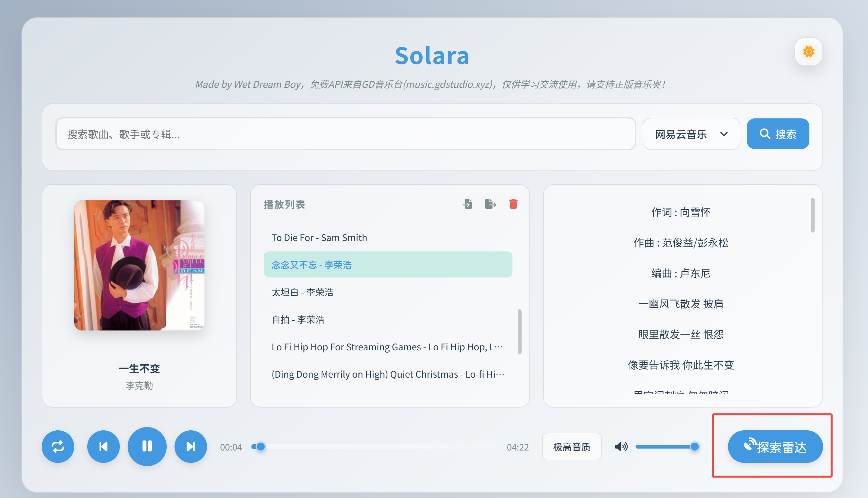Open the 网易云音乐 source dropdown
Image resolution: width=868 pixels, height=498 pixels.
[x=691, y=134]
